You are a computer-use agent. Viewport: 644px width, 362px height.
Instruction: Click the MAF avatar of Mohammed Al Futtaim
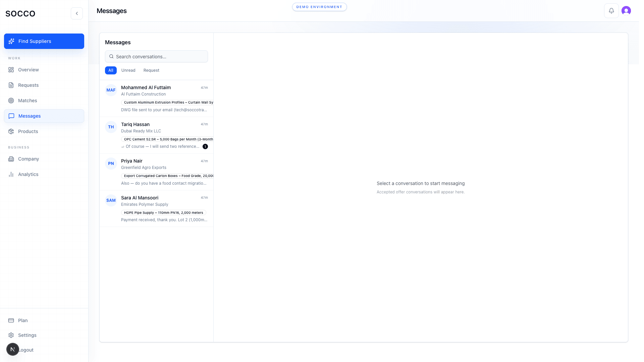(x=111, y=90)
